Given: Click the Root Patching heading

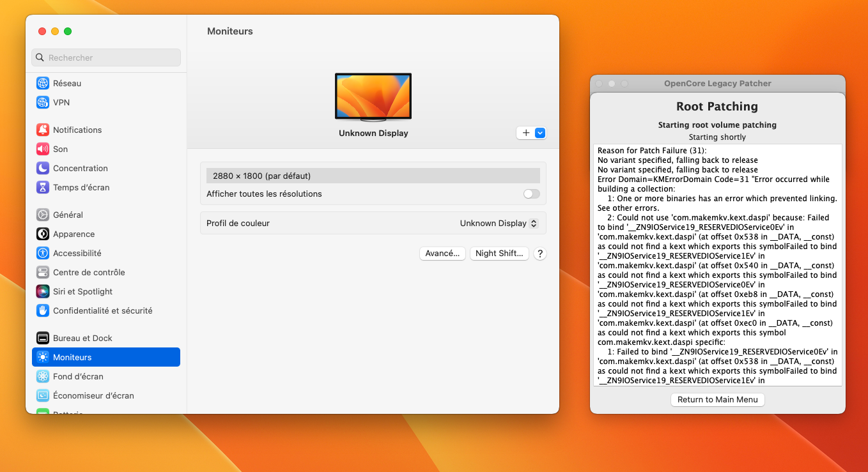Looking at the screenshot, I should tap(717, 107).
